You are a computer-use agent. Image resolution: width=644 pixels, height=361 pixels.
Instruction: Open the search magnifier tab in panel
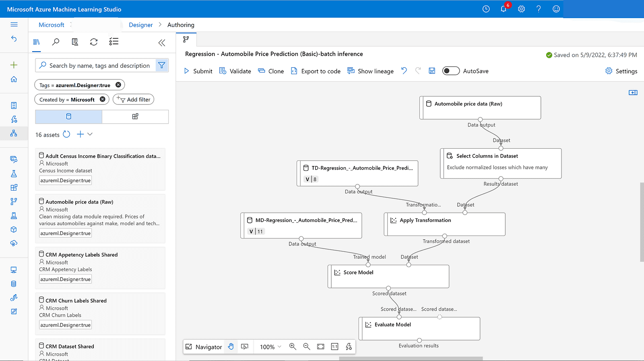(x=56, y=42)
